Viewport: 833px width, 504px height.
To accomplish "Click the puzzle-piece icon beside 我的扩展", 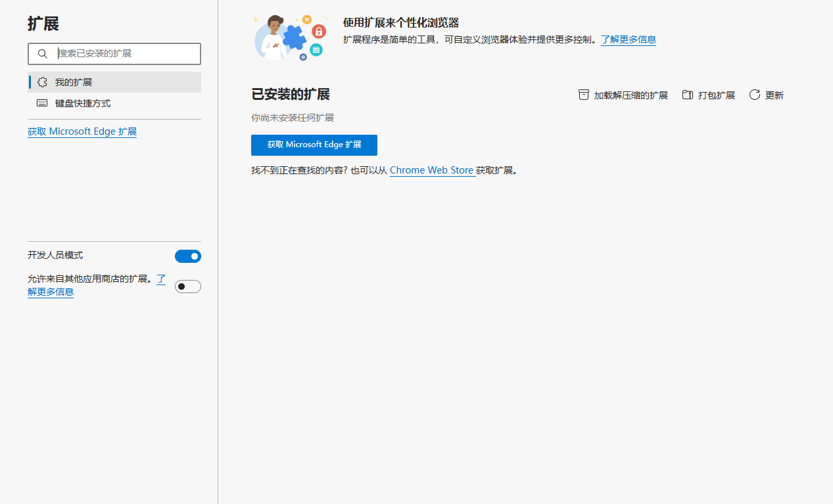I will pos(42,82).
